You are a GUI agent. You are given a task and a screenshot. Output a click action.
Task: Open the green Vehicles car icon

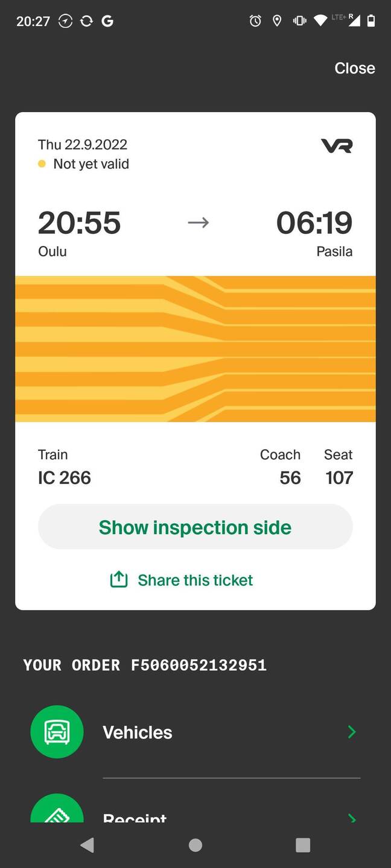point(57,732)
